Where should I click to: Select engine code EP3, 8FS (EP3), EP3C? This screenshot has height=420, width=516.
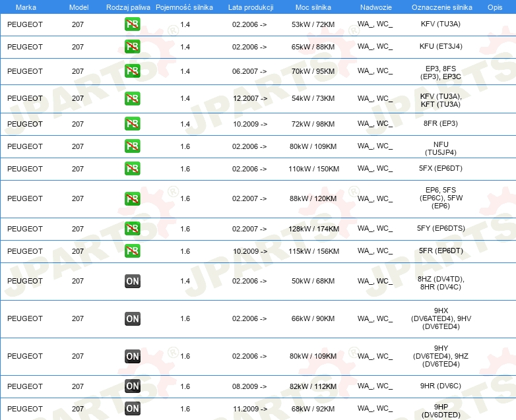(441, 73)
